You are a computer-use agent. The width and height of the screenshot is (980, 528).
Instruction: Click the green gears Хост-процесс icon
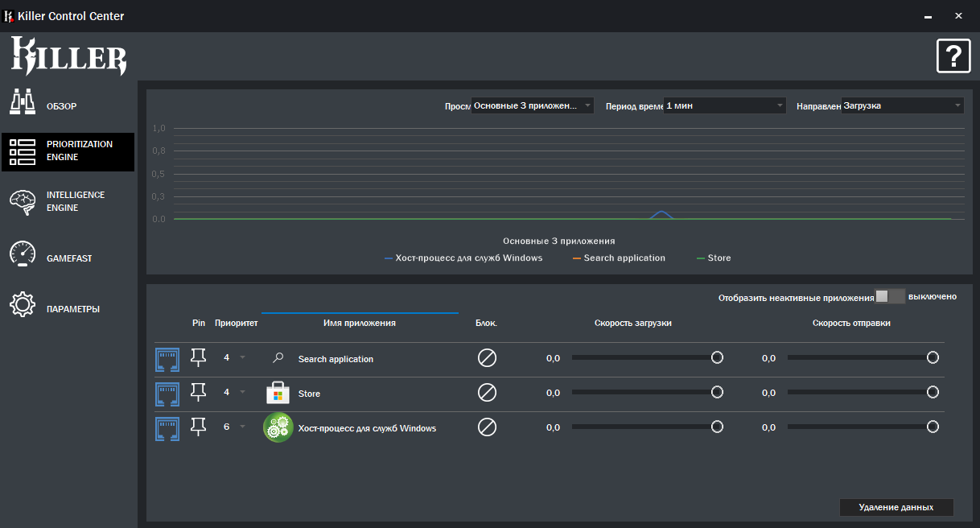pyautogui.click(x=278, y=427)
